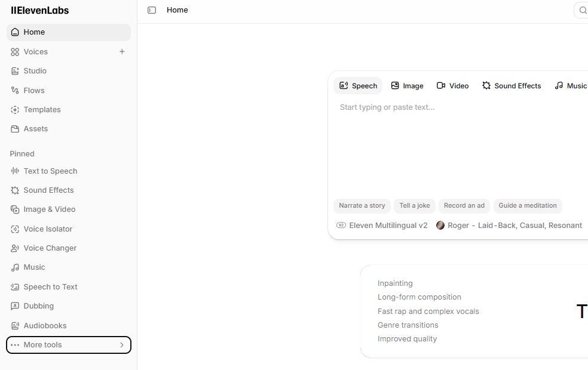Click the Audiobooks icon
This screenshot has width=588, height=370.
point(15,326)
